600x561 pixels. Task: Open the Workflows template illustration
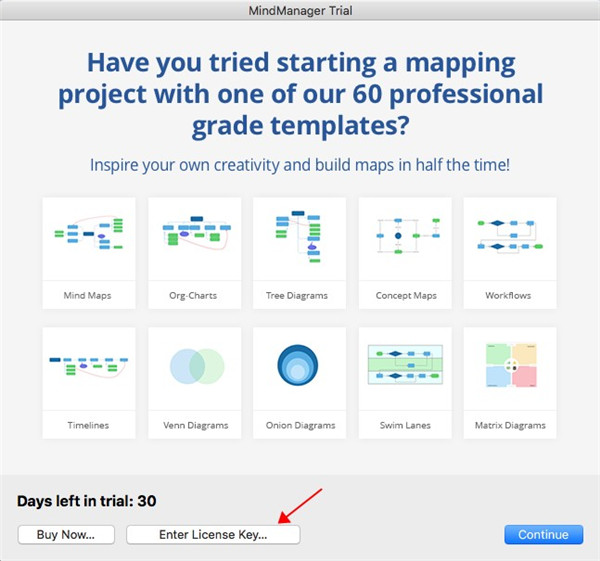(510, 235)
